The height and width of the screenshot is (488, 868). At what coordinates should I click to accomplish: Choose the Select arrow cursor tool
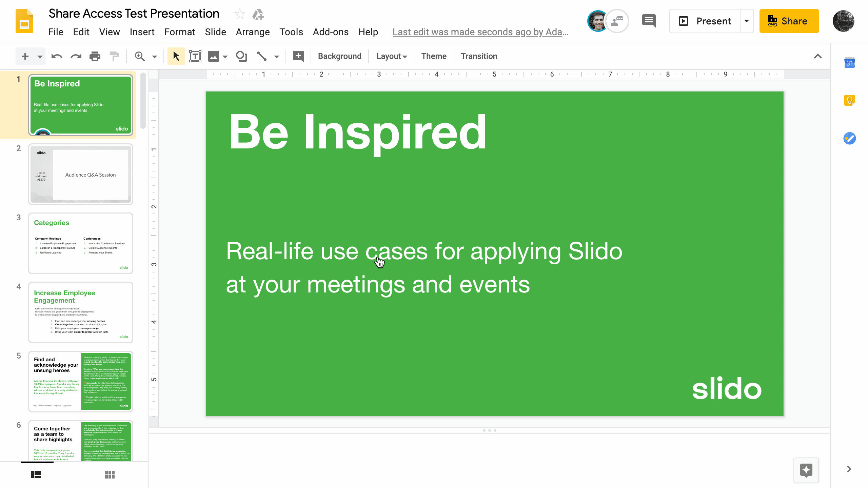click(176, 56)
